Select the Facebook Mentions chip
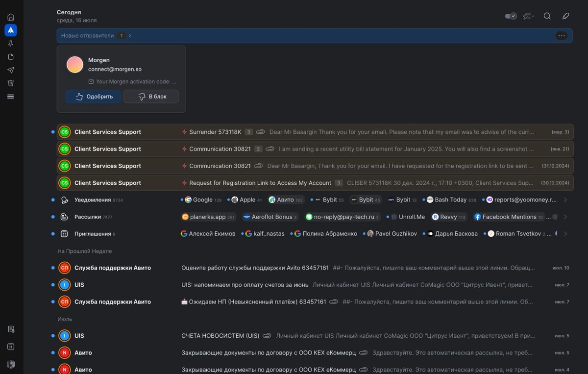The height and width of the screenshot is (374, 588). (x=509, y=217)
